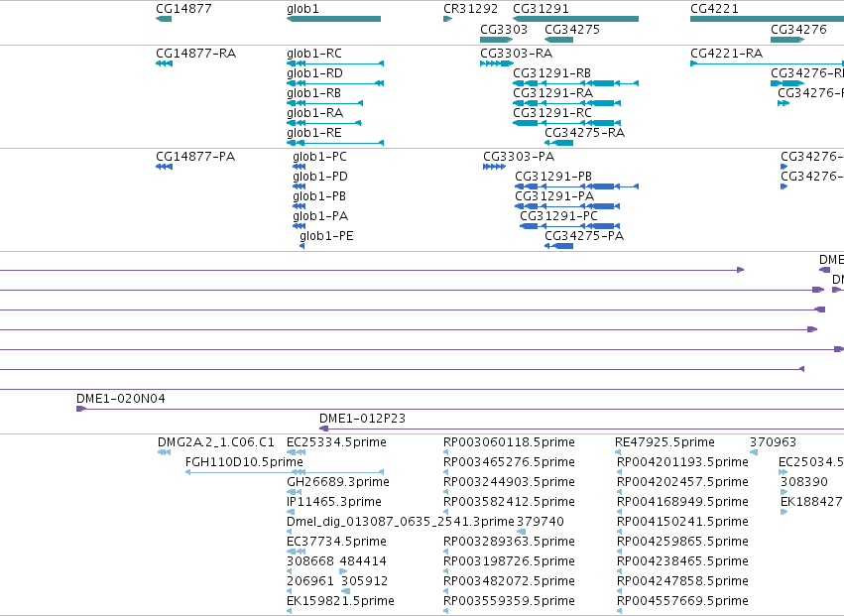Click EST RP004557669.5prime

[682, 602]
